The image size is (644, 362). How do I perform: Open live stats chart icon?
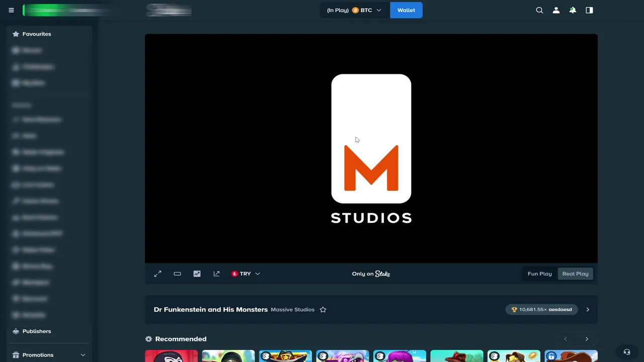point(197,274)
